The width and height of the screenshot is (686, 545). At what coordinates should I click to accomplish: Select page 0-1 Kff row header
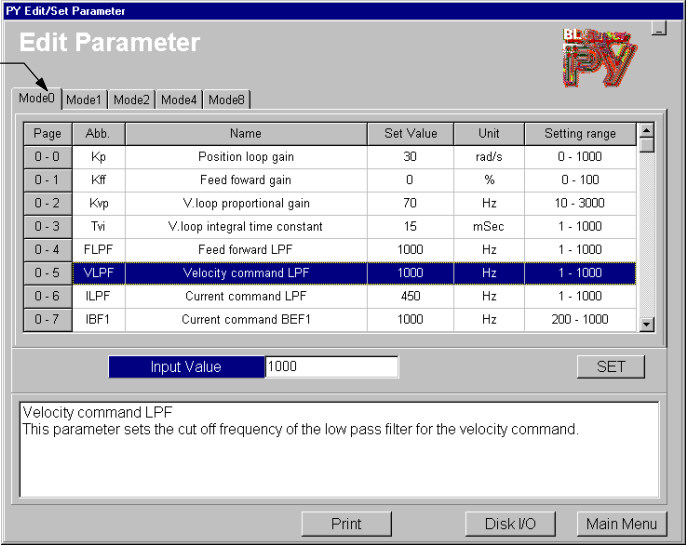(47, 180)
